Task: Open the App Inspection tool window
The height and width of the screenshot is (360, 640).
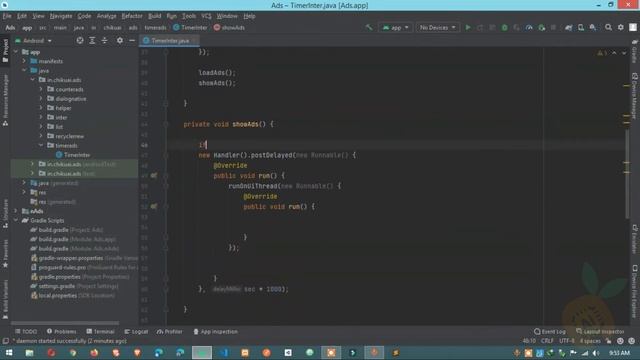Action: coord(215,331)
